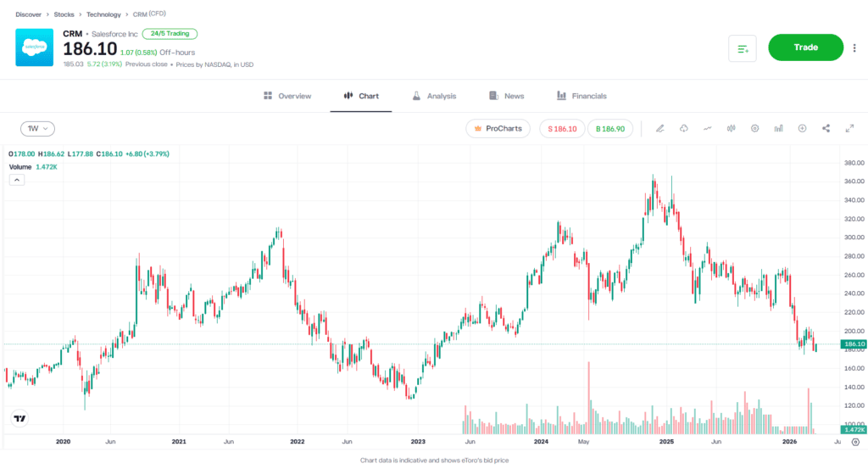Click the Technology breadcrumb link
Image resolution: width=868 pixels, height=469 pixels.
coord(103,14)
